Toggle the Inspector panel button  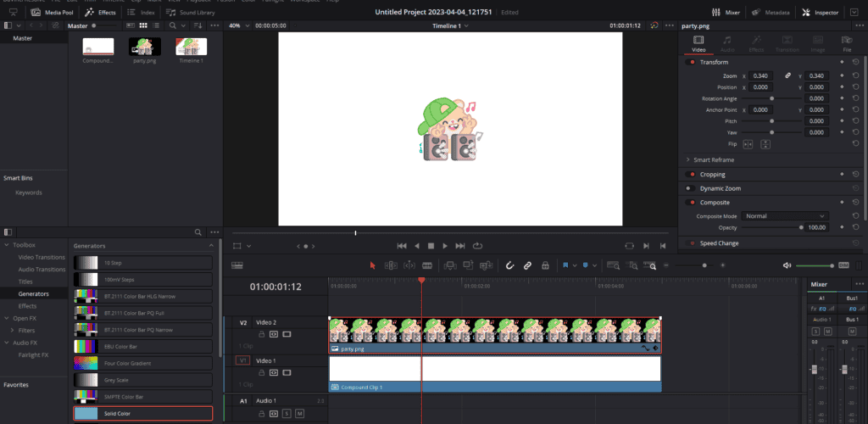820,12
